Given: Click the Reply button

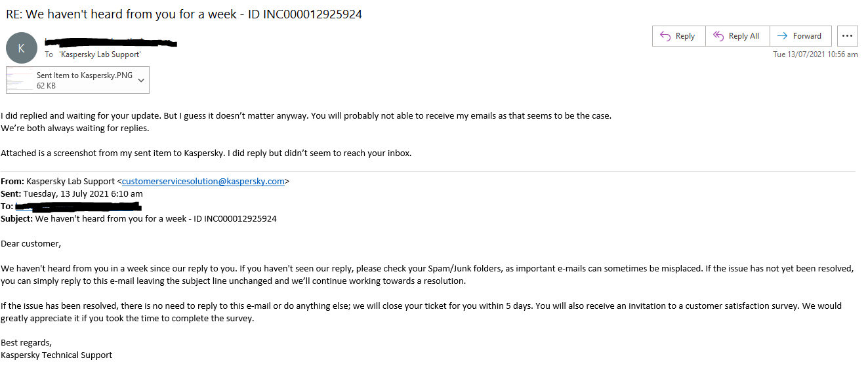Looking at the screenshot, I should (678, 36).
